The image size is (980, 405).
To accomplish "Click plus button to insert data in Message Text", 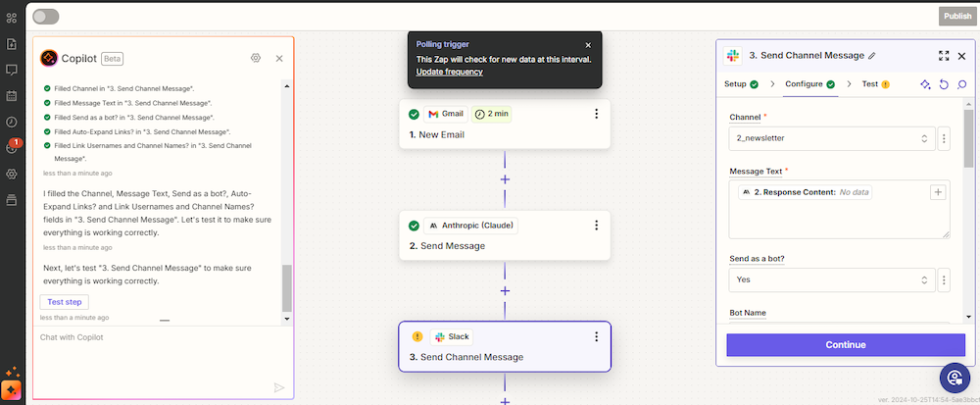I will click(x=938, y=192).
